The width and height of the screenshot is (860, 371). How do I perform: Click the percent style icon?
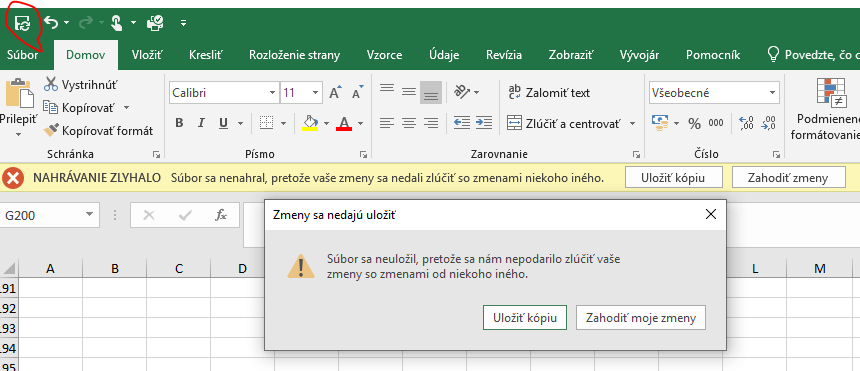694,123
